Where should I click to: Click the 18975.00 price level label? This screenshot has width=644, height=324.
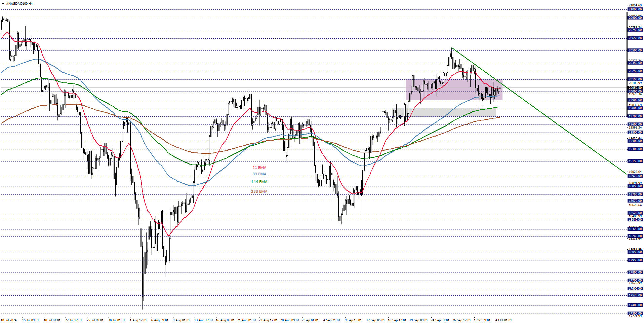(635, 176)
